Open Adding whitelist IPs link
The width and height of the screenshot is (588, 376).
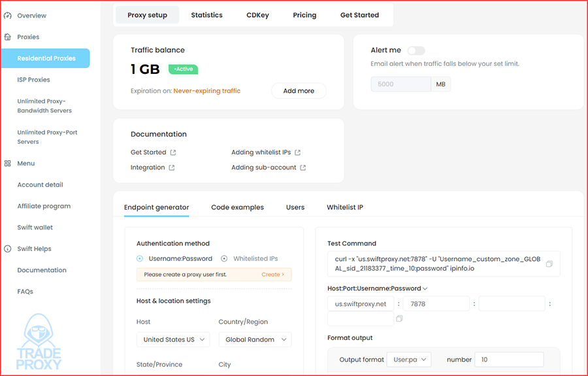[x=261, y=152]
